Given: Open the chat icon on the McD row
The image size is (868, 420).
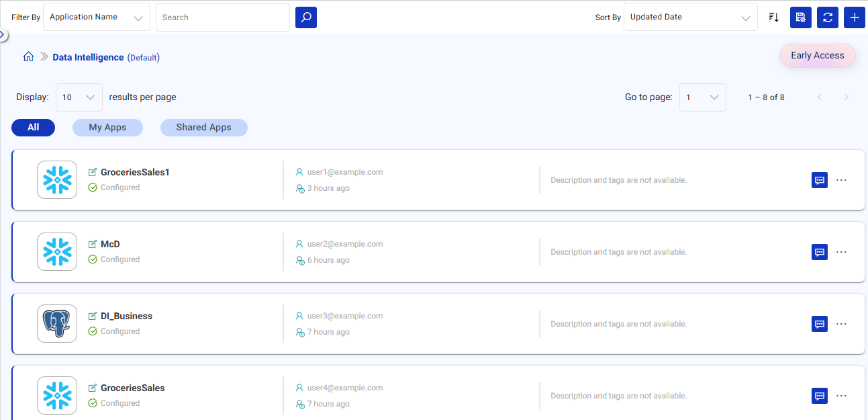Looking at the screenshot, I should pos(819,252).
